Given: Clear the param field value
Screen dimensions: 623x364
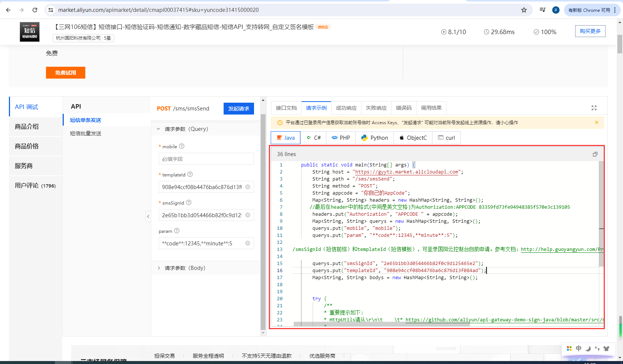Looking at the screenshot, I should click(248, 243).
